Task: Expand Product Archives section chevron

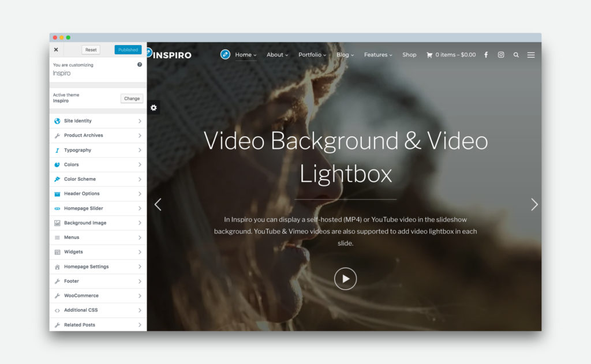Action: pyautogui.click(x=140, y=136)
